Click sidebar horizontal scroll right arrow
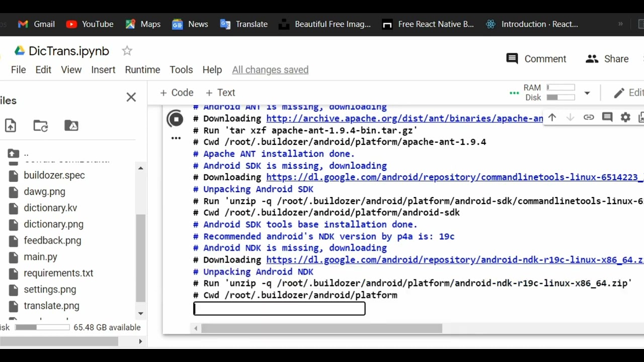Screen dimensions: 644x362 coord(140,341)
